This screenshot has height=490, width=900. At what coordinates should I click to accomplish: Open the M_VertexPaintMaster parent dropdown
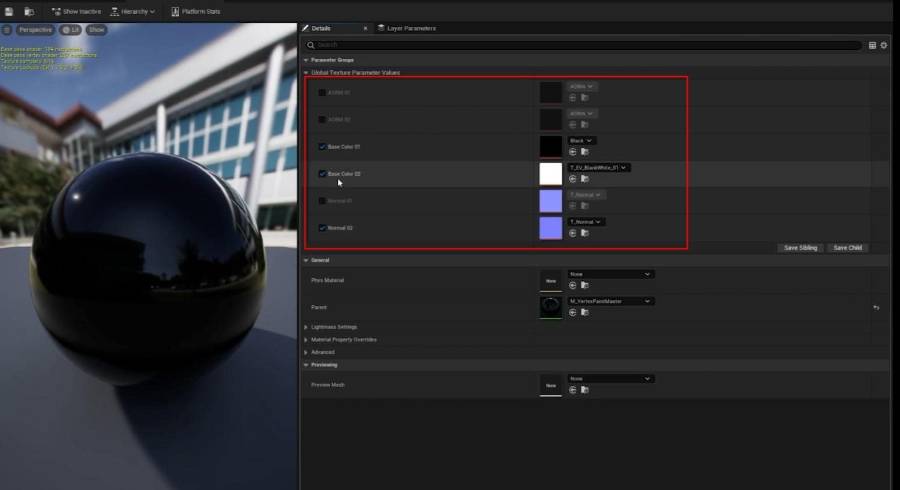[611, 301]
